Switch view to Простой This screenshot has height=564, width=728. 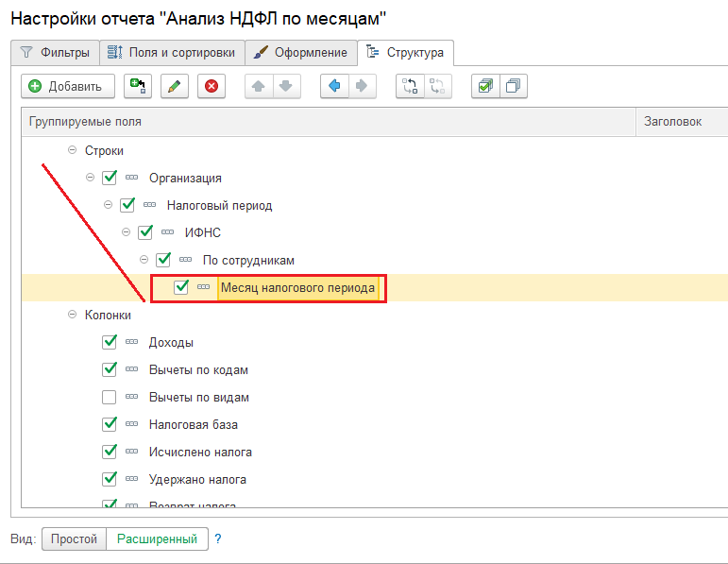[75, 538]
